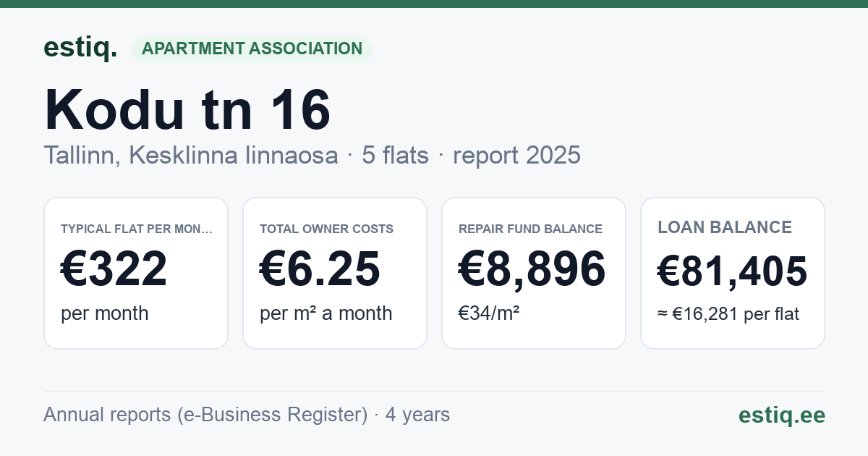Screen dimensions: 868x456
Task: Click the REPAIR FUND BALANCE label
Action: 530,229
